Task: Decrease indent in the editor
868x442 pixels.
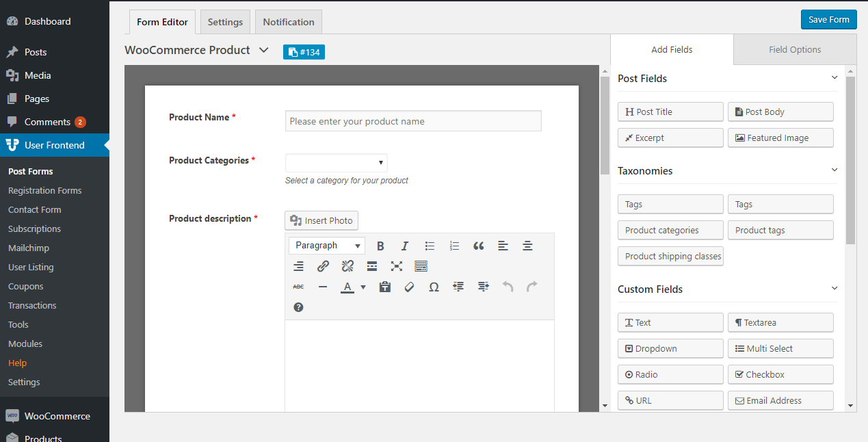Action: (458, 287)
